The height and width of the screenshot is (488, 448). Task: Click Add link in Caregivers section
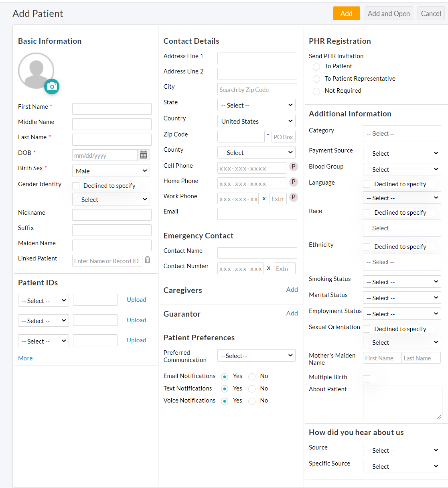click(x=292, y=290)
